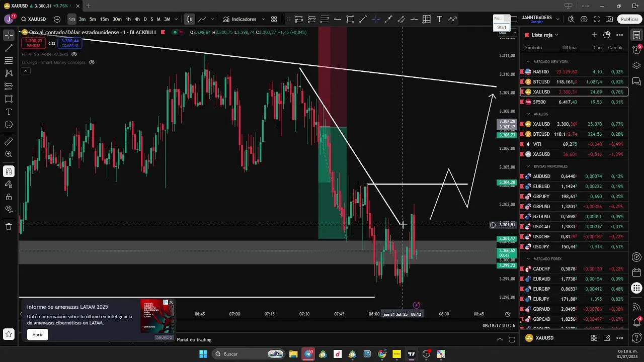Select the 5m timeframe
644x362 pixels.
coord(93,19)
